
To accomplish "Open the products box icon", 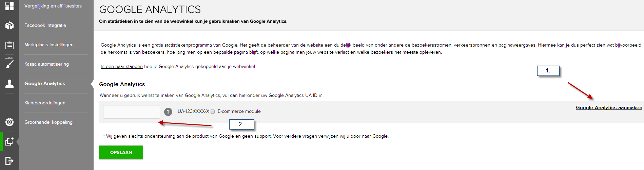I will [9, 26].
